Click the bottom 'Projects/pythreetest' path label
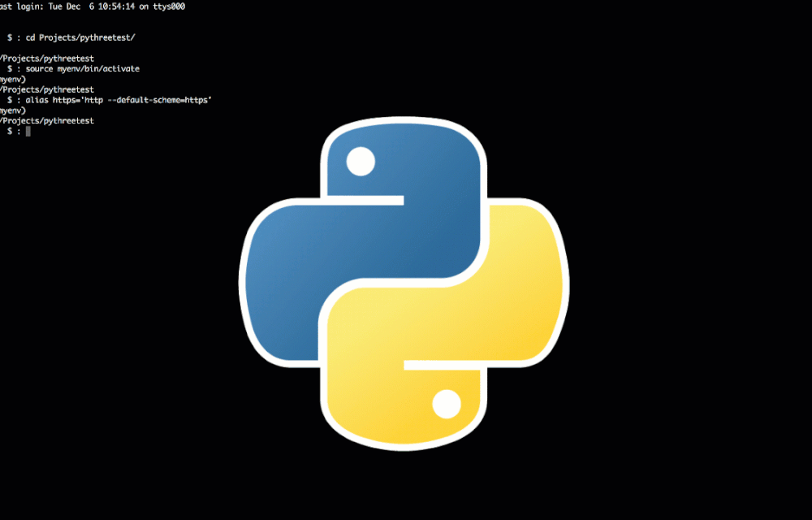This screenshot has height=520, width=812. point(46,120)
